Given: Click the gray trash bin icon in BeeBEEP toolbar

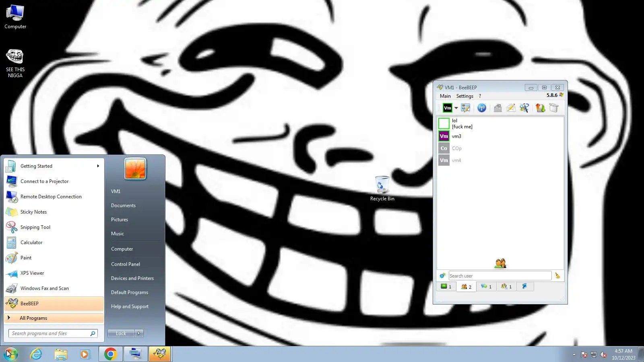Looking at the screenshot, I should pyautogui.click(x=554, y=108).
